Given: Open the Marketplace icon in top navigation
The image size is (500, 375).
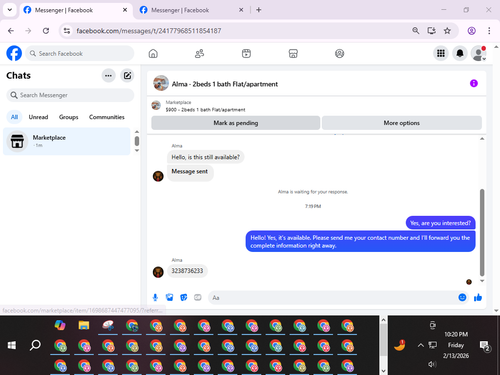Looking at the screenshot, I should [x=293, y=53].
